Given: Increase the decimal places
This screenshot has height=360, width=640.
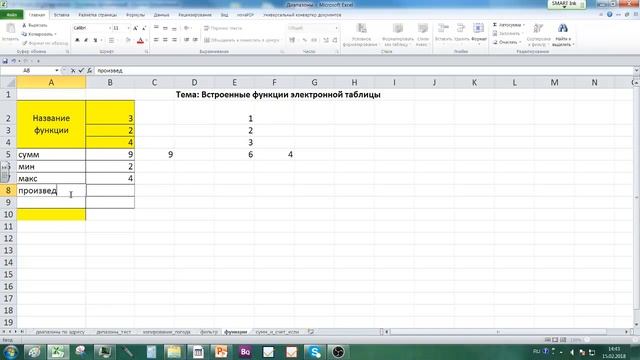Looking at the screenshot, I should (x=326, y=40).
